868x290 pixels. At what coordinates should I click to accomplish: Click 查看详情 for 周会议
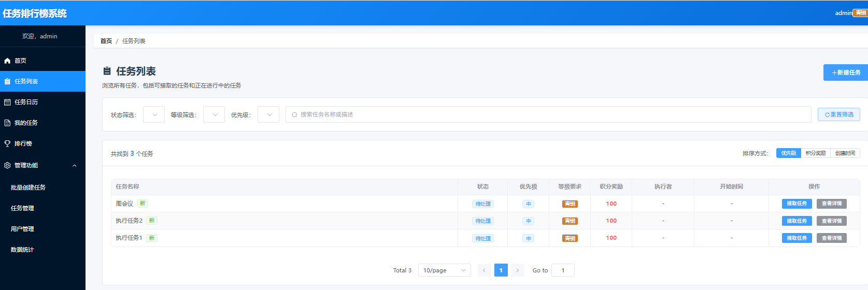tap(832, 204)
